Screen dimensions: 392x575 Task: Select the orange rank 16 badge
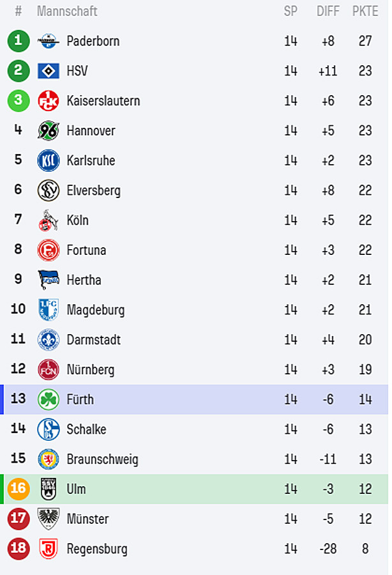19,489
